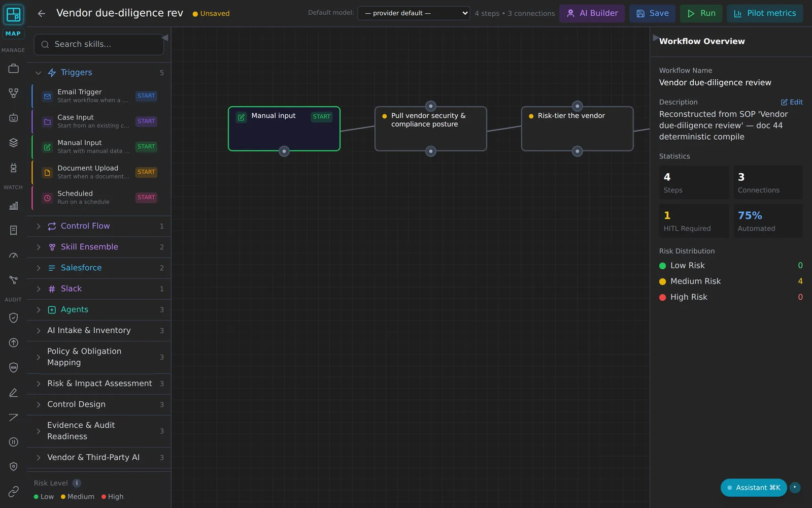Screen dimensions: 812x508
Task: Open the robot agent icon in the sidebar
Action: (14, 118)
